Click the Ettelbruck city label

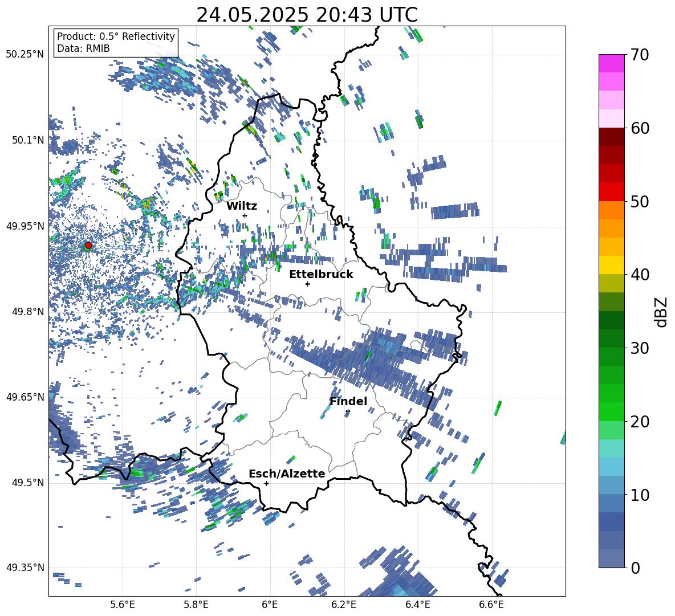click(x=321, y=274)
